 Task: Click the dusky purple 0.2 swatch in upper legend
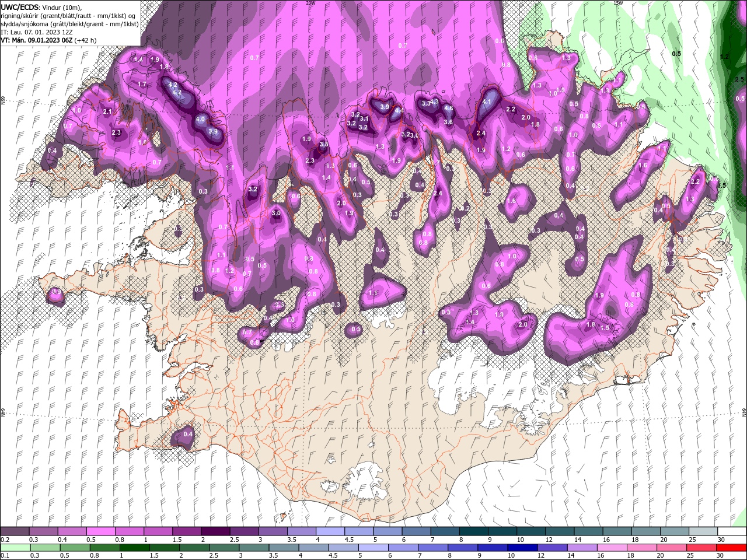15,531
